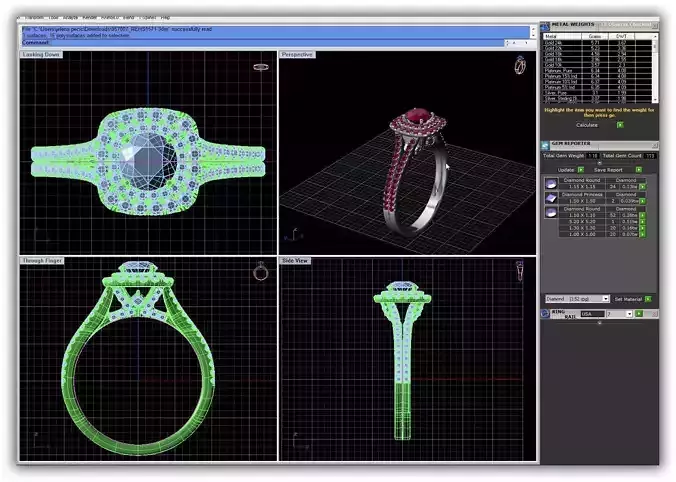Select the Silver Pure row

[x=598, y=93]
